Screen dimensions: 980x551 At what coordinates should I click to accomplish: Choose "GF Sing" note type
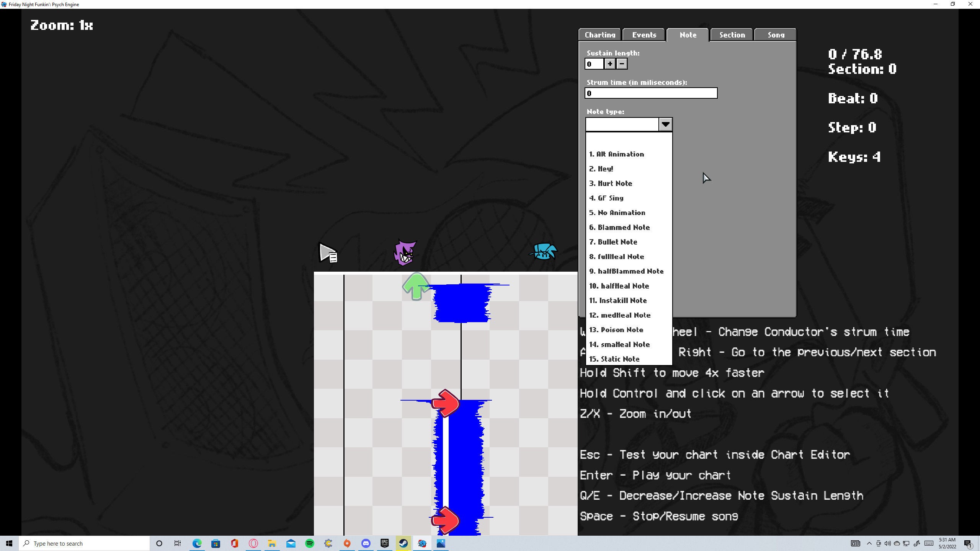607,198
